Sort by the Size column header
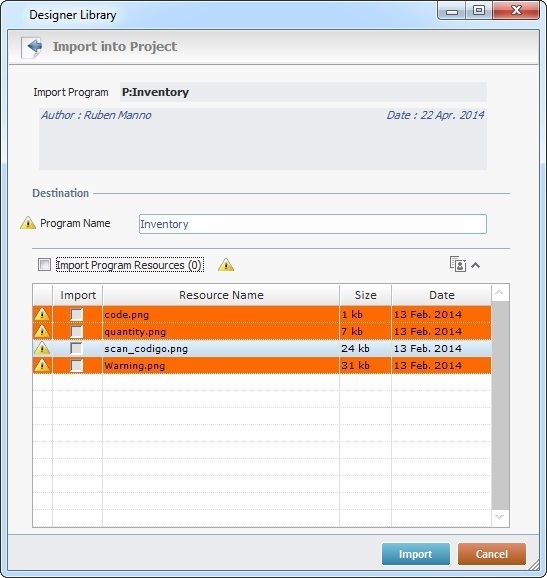The width and height of the screenshot is (547, 578). pos(365,295)
